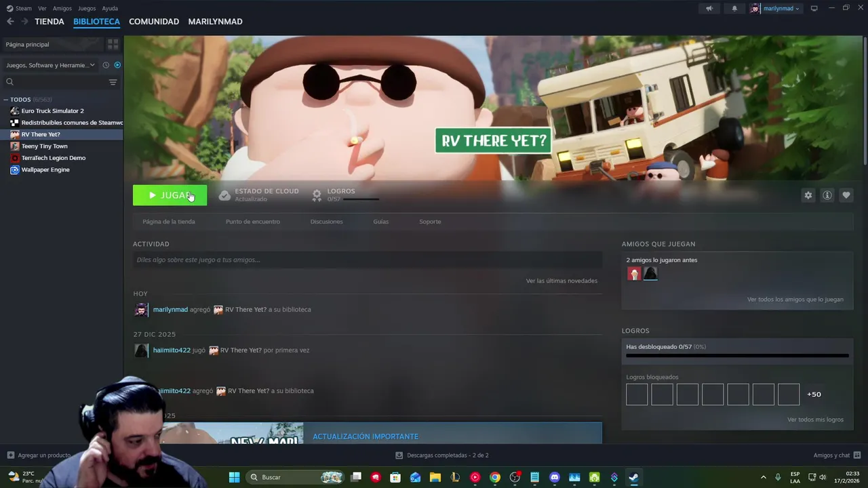Open Windows Start button on taskbar
Screen dimensions: 868x488
click(234, 477)
